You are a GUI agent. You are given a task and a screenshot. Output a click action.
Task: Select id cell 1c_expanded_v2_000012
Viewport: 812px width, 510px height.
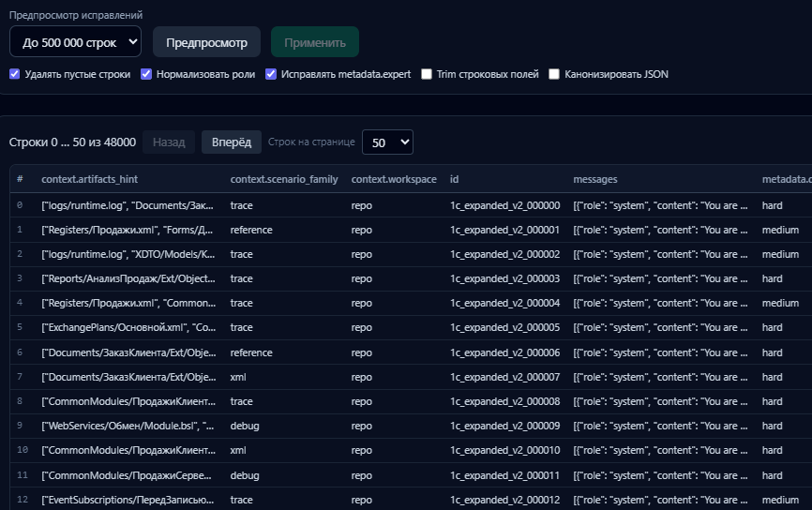pos(504,500)
